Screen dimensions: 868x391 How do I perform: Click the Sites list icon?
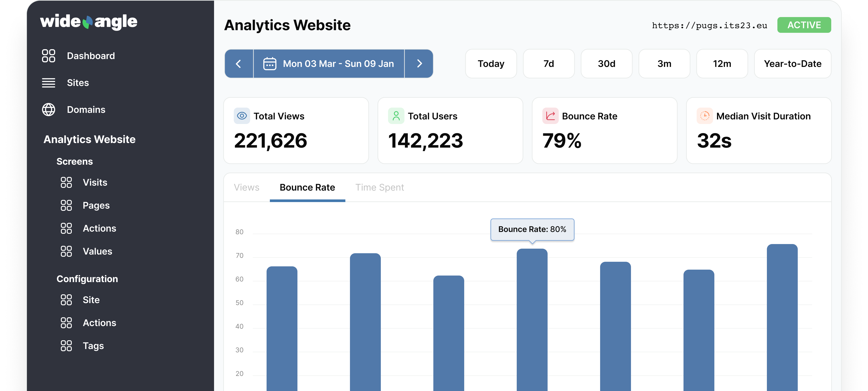pos(49,83)
